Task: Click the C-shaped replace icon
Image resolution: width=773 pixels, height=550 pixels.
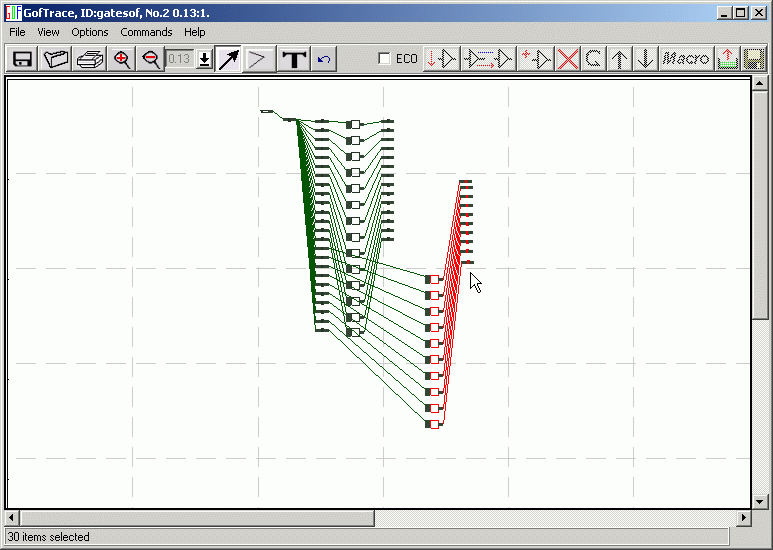Action: point(594,59)
